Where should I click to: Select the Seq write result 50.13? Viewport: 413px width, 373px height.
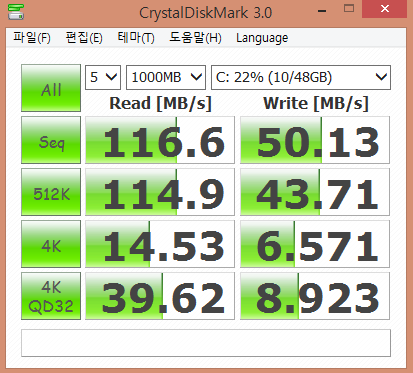pos(315,140)
